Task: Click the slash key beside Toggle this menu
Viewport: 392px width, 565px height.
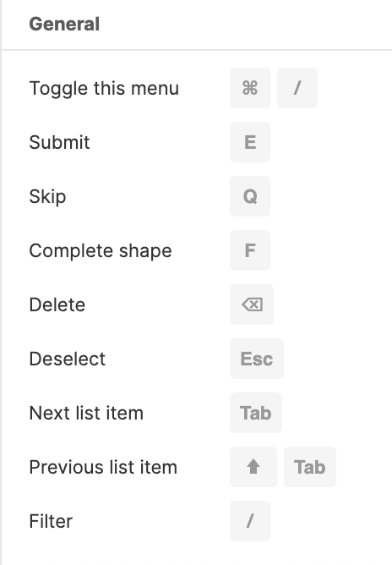Action: click(297, 88)
